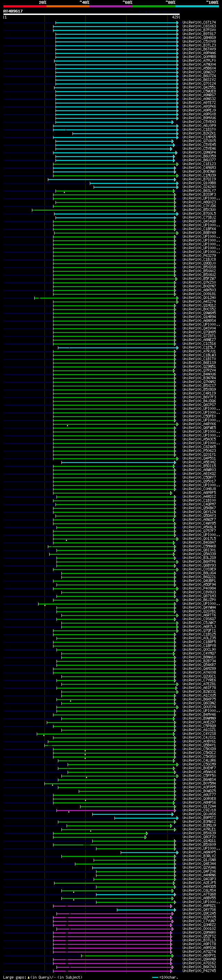Select label UniRef100_A5B6X4
The image size is (222, 980).
[199, 68]
